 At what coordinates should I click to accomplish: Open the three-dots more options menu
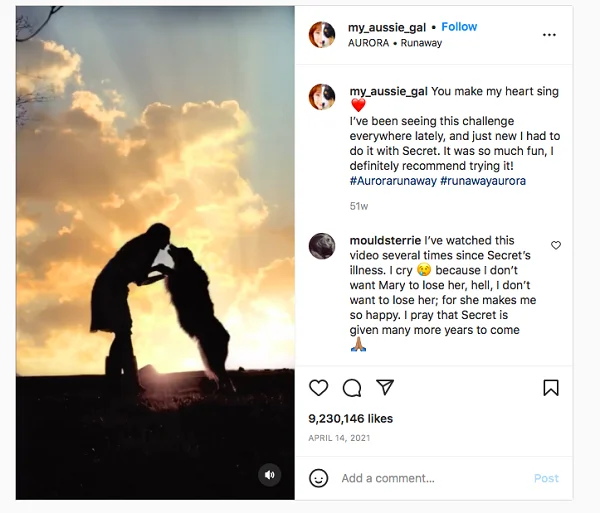pyautogui.click(x=549, y=34)
